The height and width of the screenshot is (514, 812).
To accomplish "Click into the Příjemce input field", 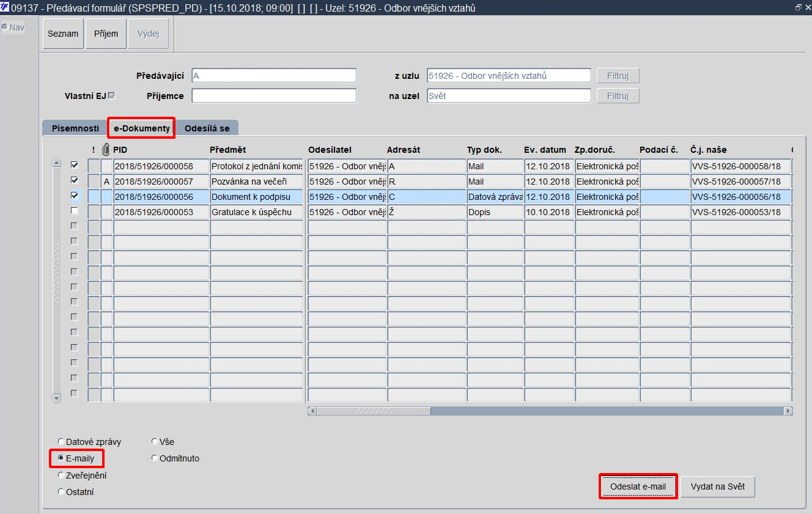I will (274, 96).
